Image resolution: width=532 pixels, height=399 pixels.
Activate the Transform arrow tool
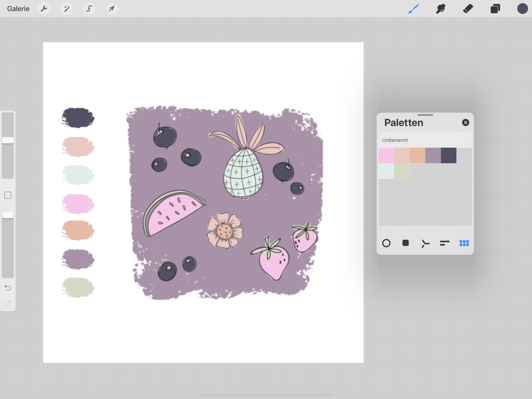click(112, 9)
